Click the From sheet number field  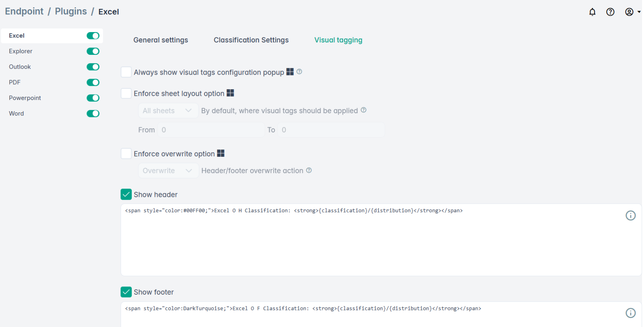coord(211,130)
